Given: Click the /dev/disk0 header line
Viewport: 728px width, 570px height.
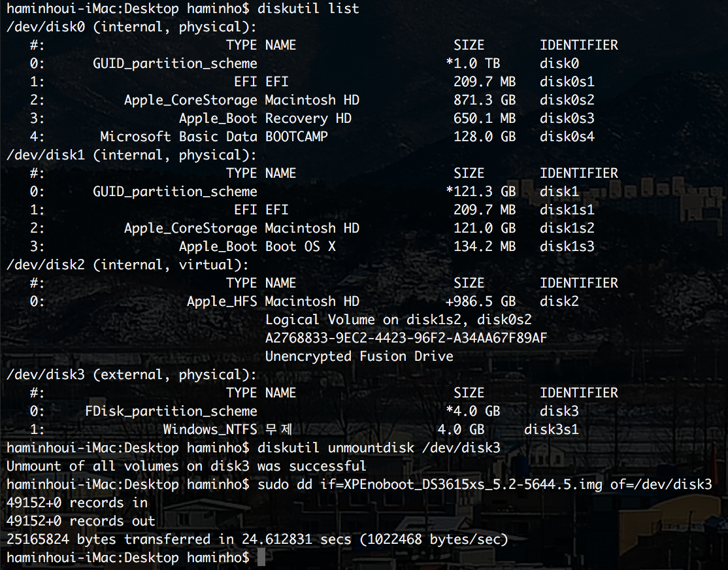Looking at the screenshot, I should coord(131,27).
